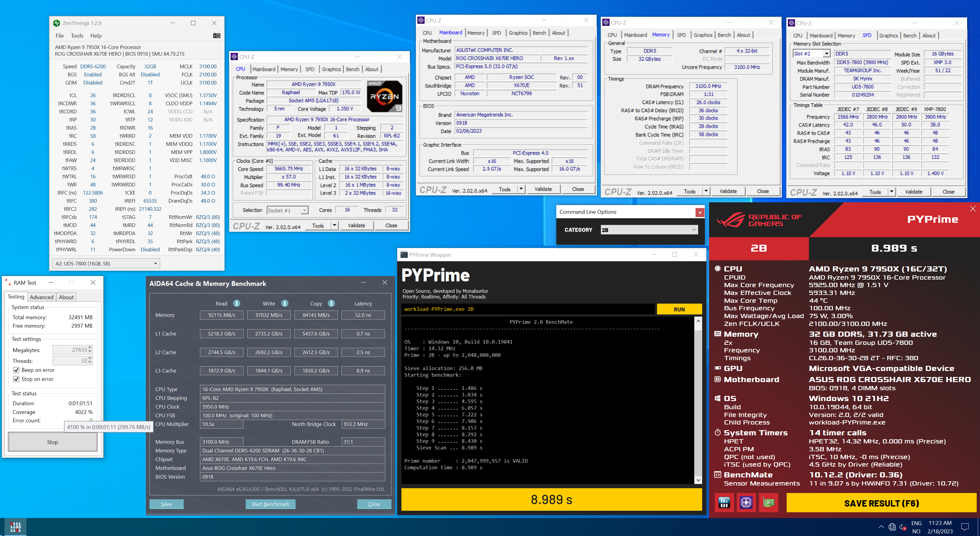Image resolution: width=980 pixels, height=536 pixels.
Task: Open HWiNFO icon in BenchMate panel
Action: click(724, 503)
